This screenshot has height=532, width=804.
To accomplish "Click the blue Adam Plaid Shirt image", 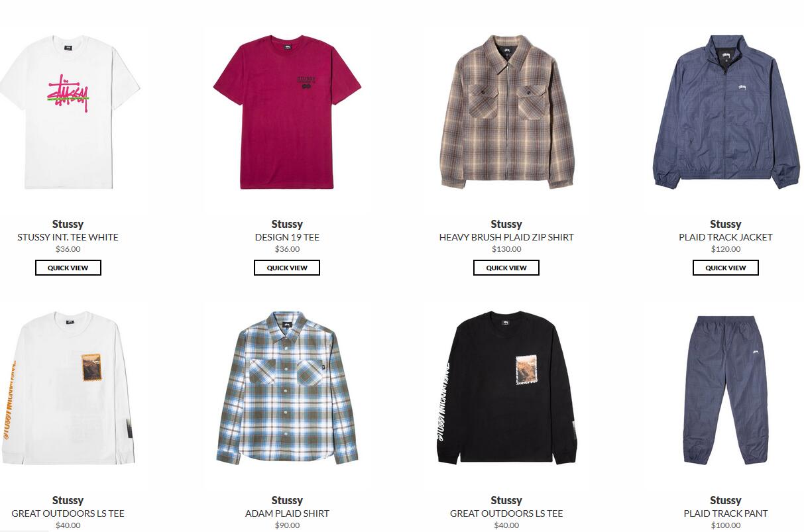I will coord(287,388).
